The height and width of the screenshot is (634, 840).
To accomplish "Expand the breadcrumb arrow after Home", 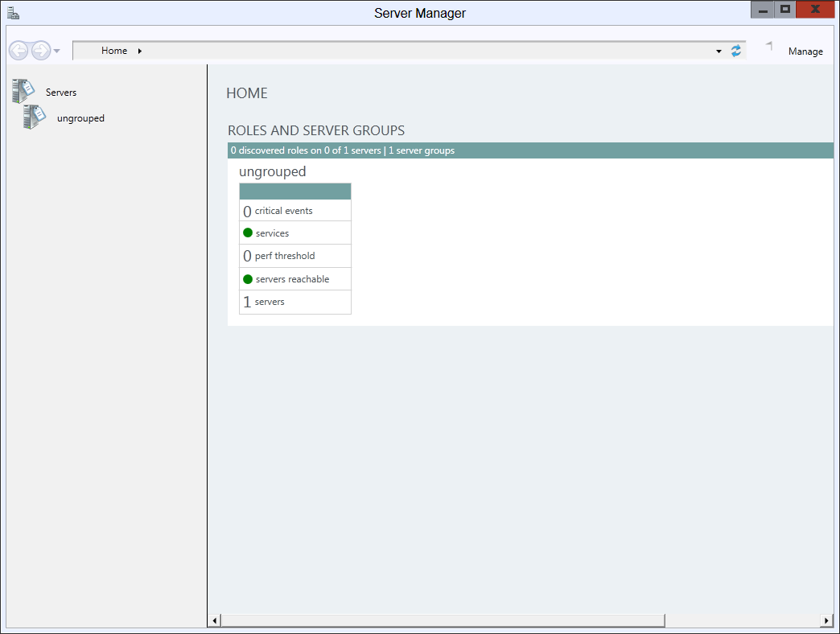I will pyautogui.click(x=140, y=51).
